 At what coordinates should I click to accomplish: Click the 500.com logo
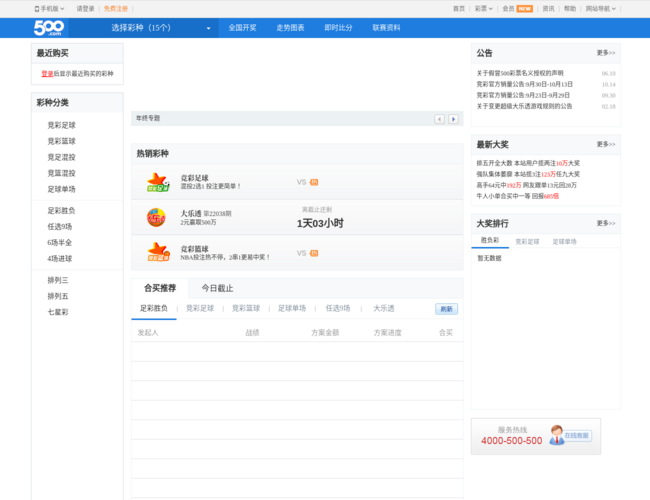(x=49, y=28)
